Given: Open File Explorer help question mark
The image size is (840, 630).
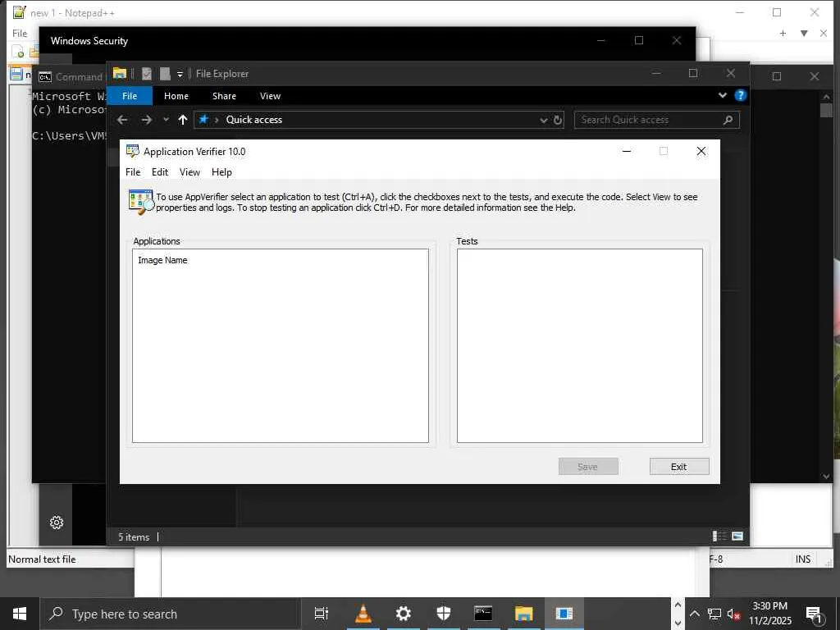Looking at the screenshot, I should click(741, 95).
